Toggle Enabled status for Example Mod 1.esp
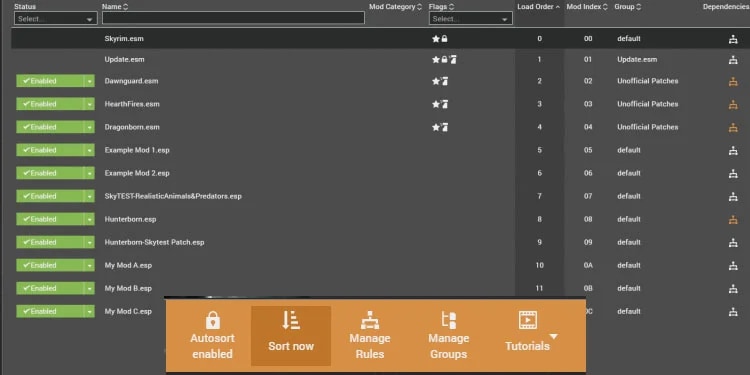Viewport: 750px width, 375px height. [50, 150]
